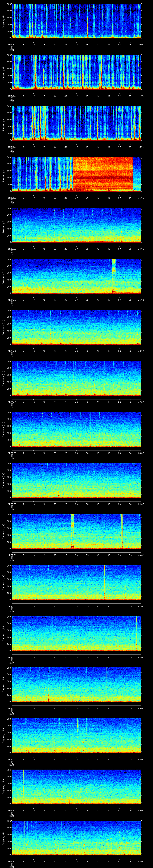Click the 21:35:00 start time label

(x=12, y=351)
